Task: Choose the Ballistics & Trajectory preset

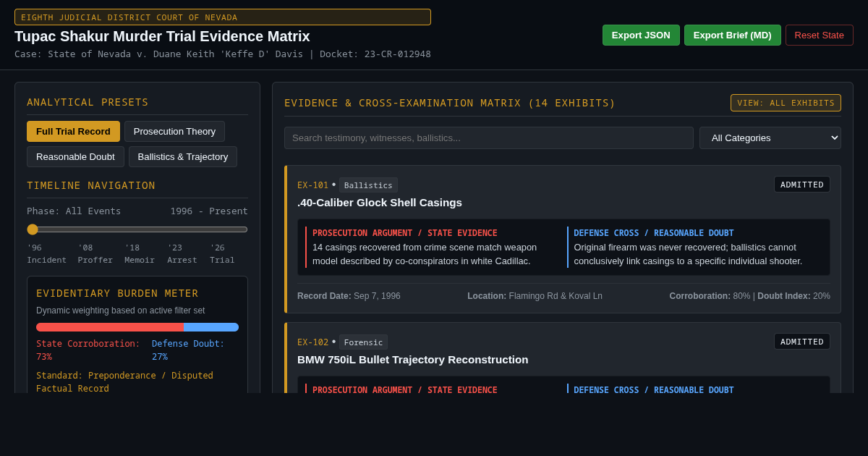Action: pos(183,156)
